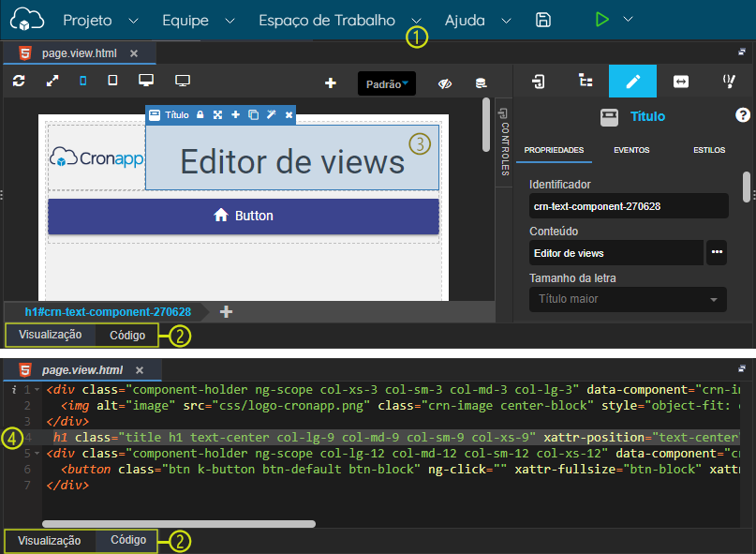Refresh the view preview

point(19,81)
